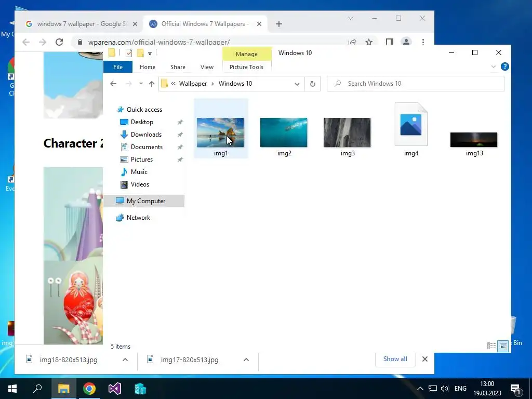Screen dimensions: 532x399
Task: Switch to the Home ribbon tab
Action: pos(147,67)
